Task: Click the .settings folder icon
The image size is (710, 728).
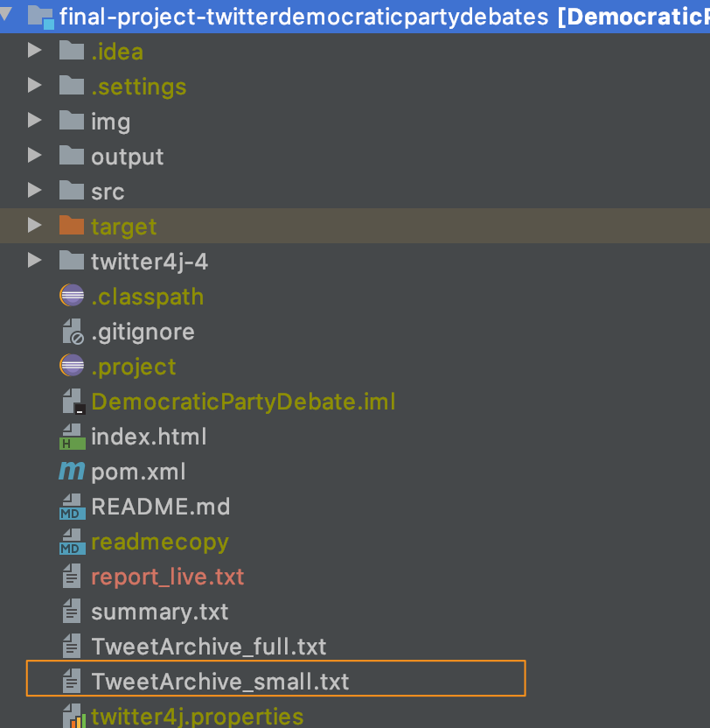Action: point(72,86)
